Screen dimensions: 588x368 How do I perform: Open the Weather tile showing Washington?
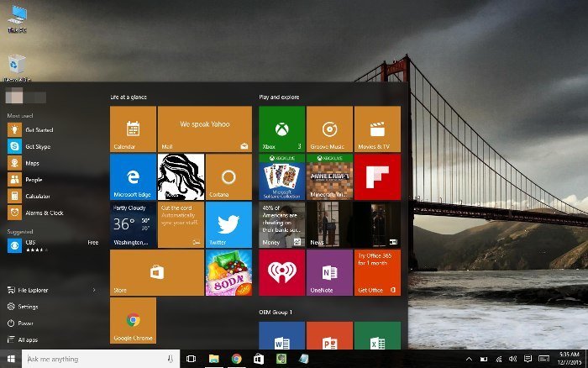coord(133,224)
